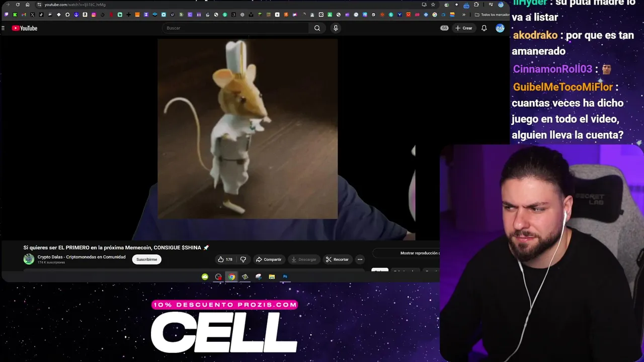Expand hidden bookmarks chevron
This screenshot has width=644, height=362.
click(x=463, y=15)
